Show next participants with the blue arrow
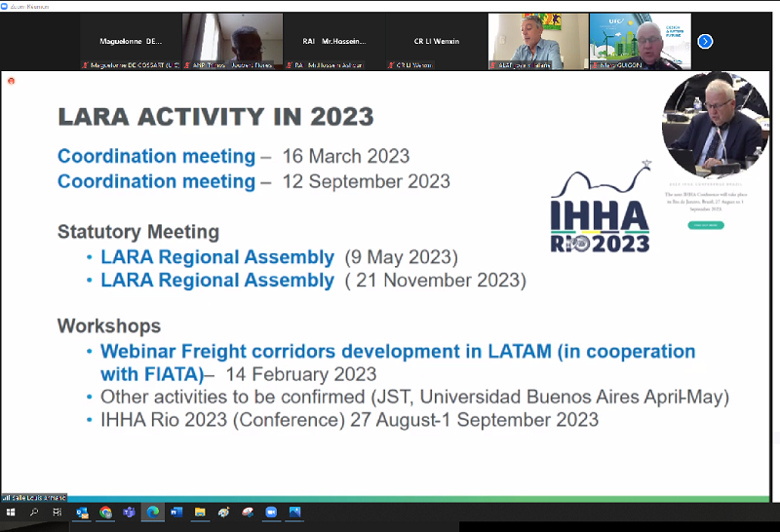 click(x=705, y=41)
